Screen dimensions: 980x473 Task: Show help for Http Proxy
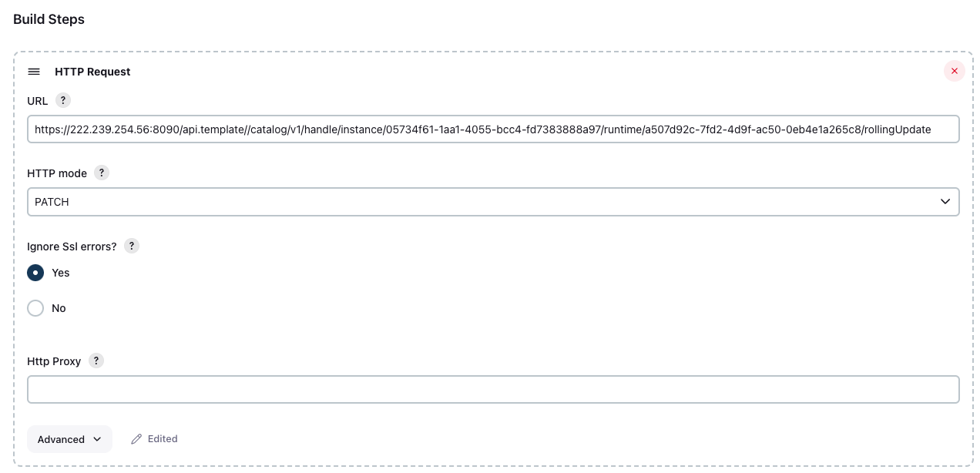96,361
